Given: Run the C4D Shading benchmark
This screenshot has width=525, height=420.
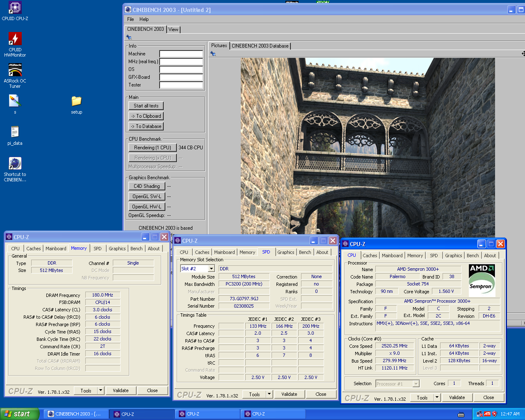Looking at the screenshot, I should click(x=147, y=186).
